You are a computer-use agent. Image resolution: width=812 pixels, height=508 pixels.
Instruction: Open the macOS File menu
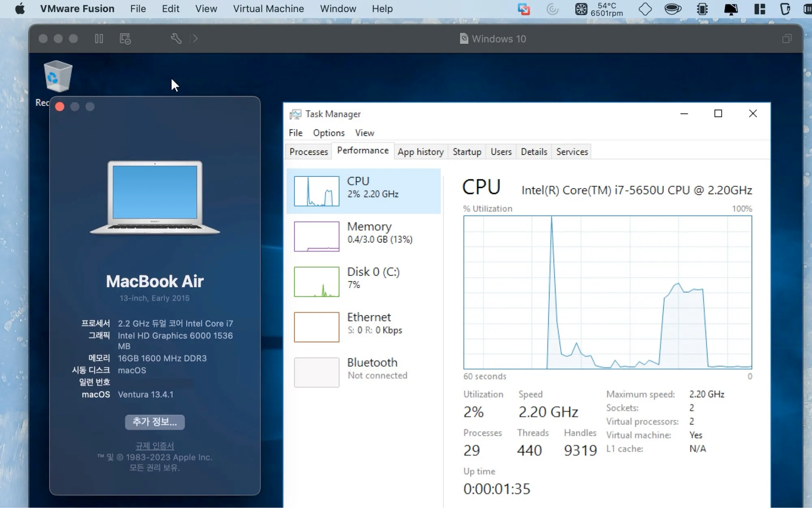[x=138, y=9]
